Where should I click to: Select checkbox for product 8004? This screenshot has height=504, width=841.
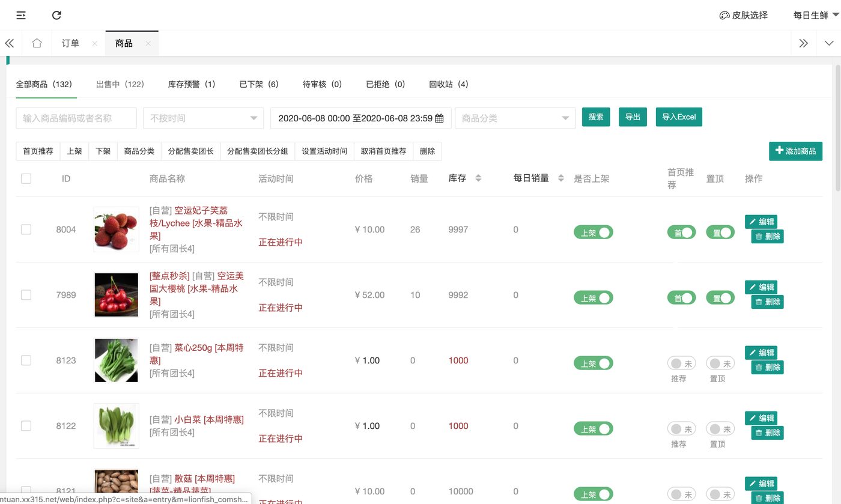26,229
